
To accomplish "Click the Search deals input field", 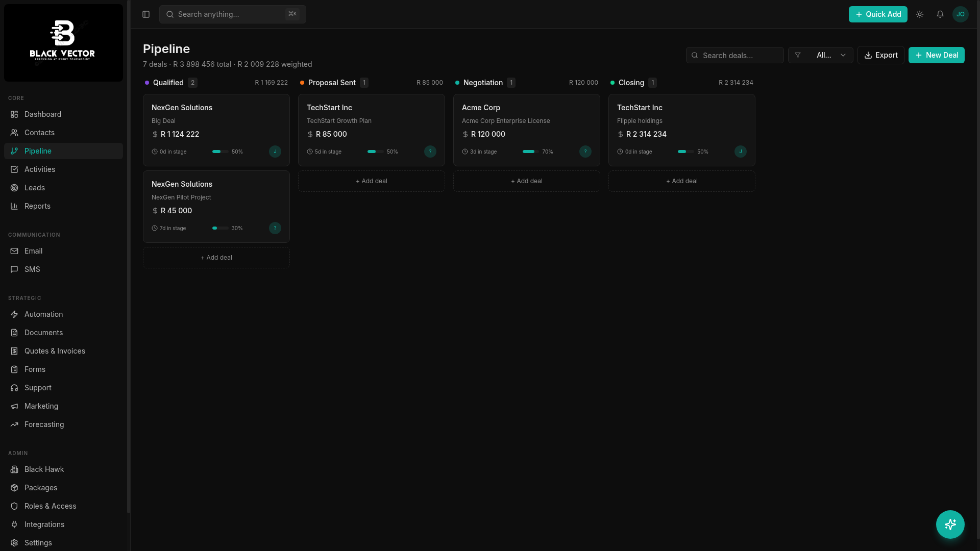I will pyautogui.click(x=735, y=55).
